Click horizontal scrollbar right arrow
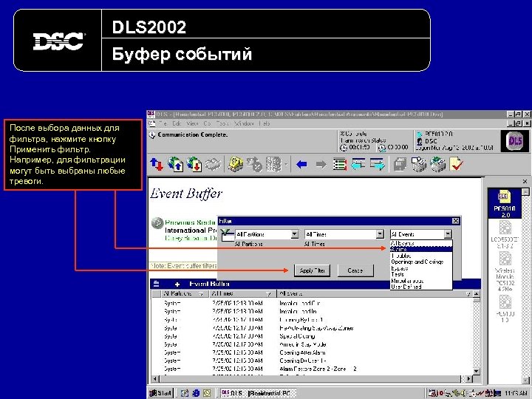 click(469, 378)
